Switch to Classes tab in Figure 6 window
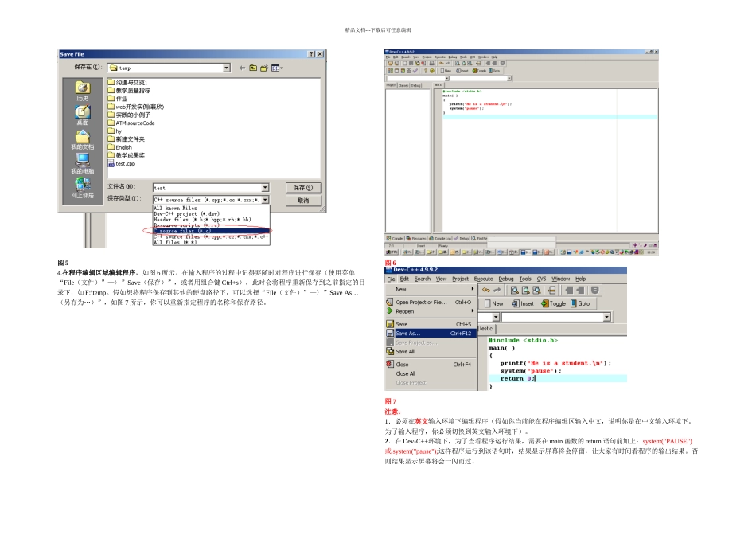The height and width of the screenshot is (535, 756). 403,85
